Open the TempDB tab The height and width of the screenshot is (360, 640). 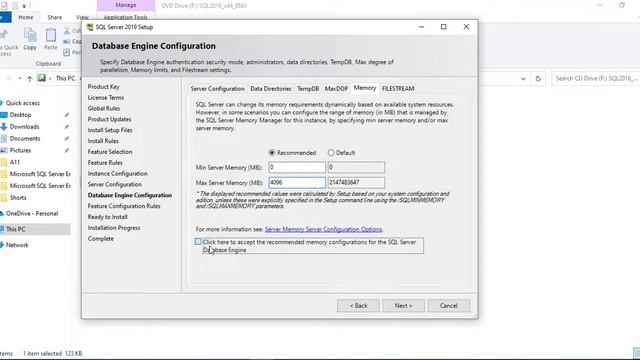point(308,89)
